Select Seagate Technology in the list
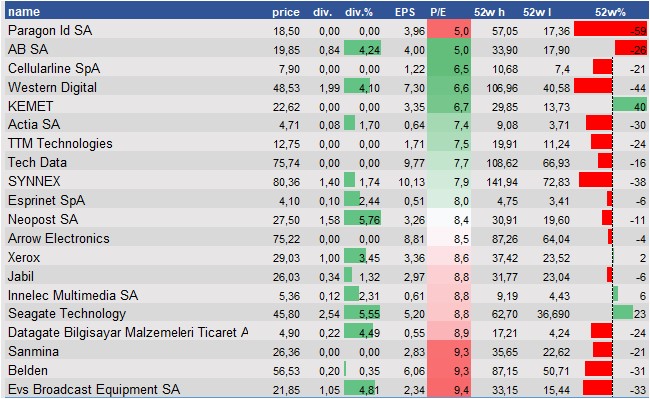 point(67,313)
